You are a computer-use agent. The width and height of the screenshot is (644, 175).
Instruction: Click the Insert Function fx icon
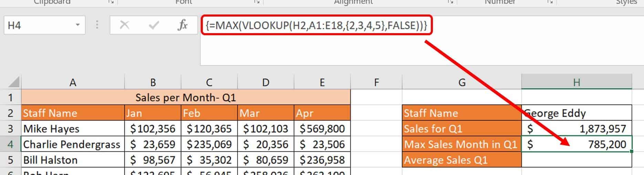pyautogui.click(x=182, y=25)
